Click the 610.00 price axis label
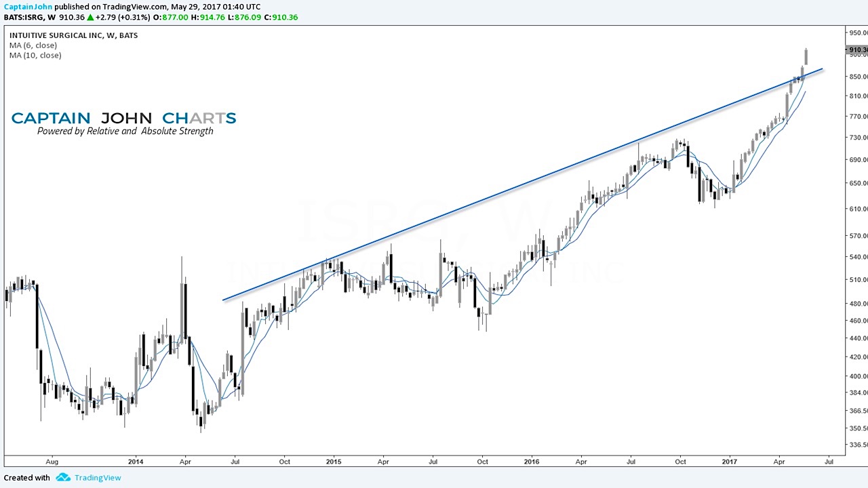This screenshot has width=868, height=488. 858,209
